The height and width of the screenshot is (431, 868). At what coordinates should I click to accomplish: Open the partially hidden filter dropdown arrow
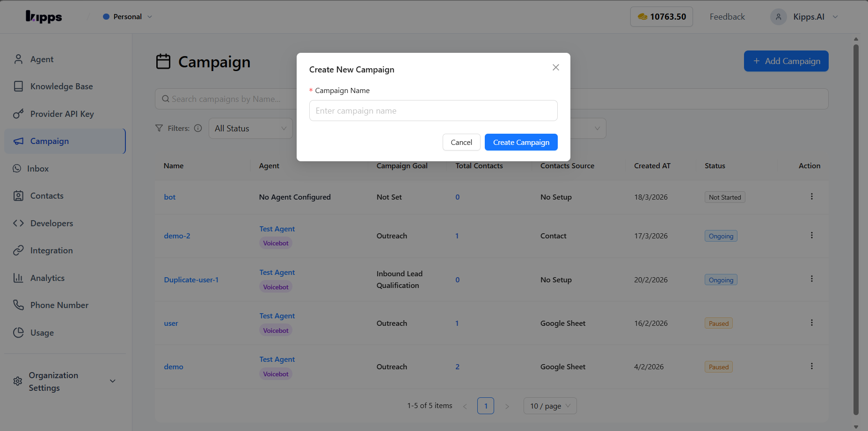597,129
